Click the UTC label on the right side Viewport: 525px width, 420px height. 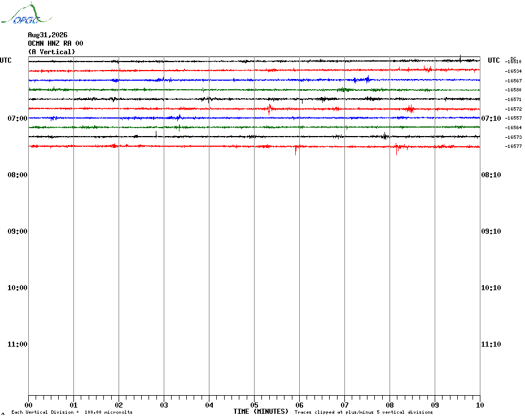[493, 60]
